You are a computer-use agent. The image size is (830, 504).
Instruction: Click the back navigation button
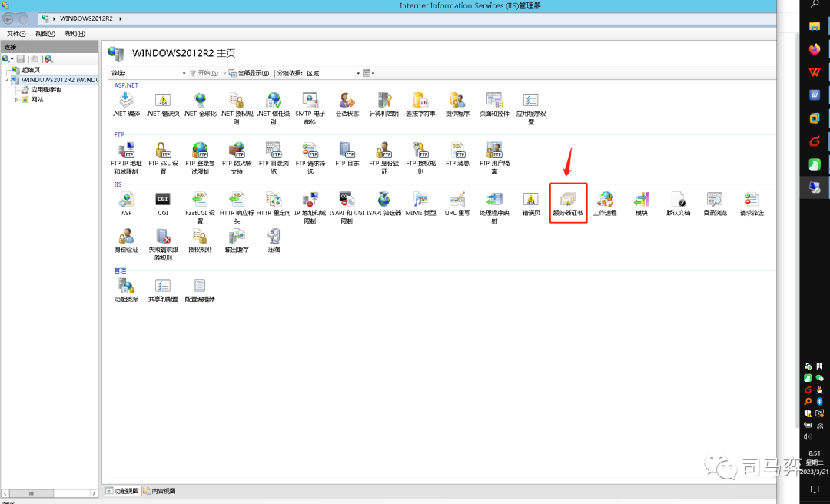pos(8,19)
